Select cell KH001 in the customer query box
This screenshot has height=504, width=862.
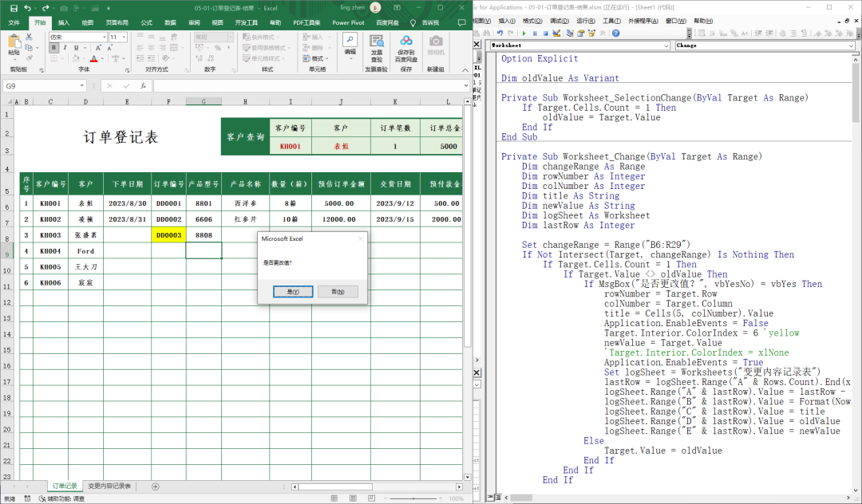pyautogui.click(x=291, y=146)
